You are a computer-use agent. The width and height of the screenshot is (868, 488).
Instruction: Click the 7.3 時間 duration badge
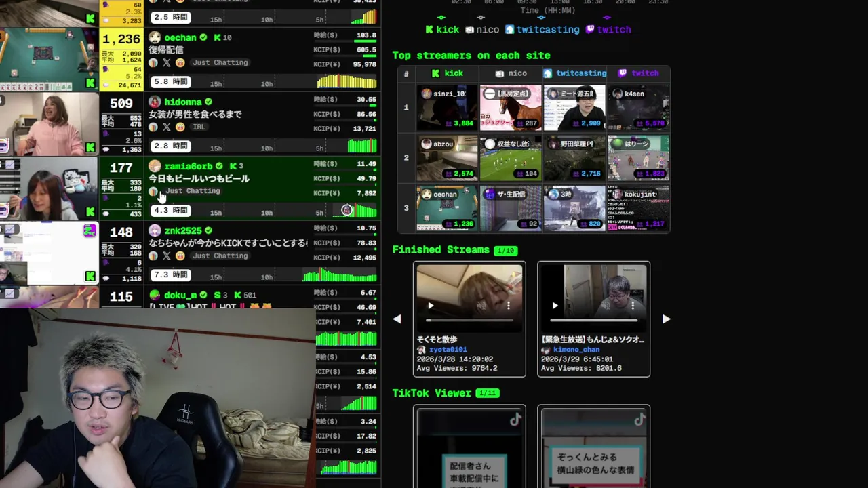coord(170,275)
